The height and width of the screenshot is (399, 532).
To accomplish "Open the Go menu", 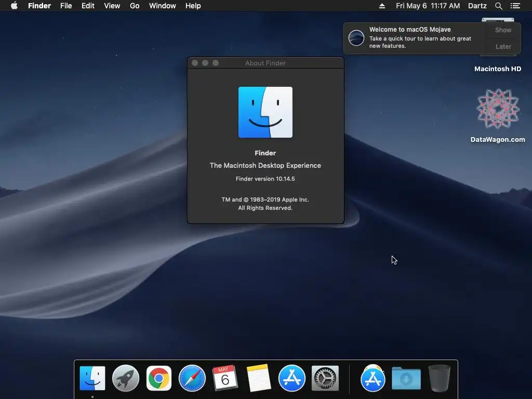I will (x=135, y=6).
